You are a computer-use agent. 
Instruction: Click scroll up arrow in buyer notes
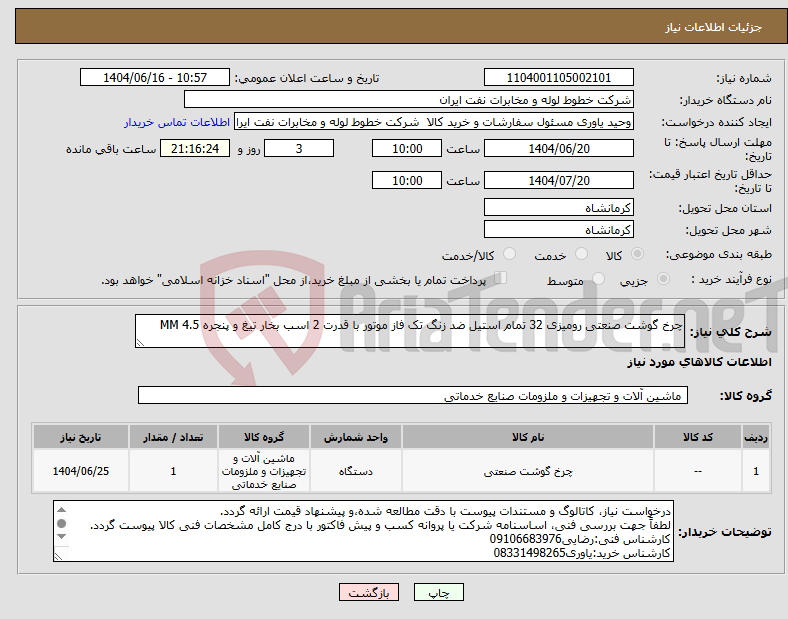tap(61, 510)
